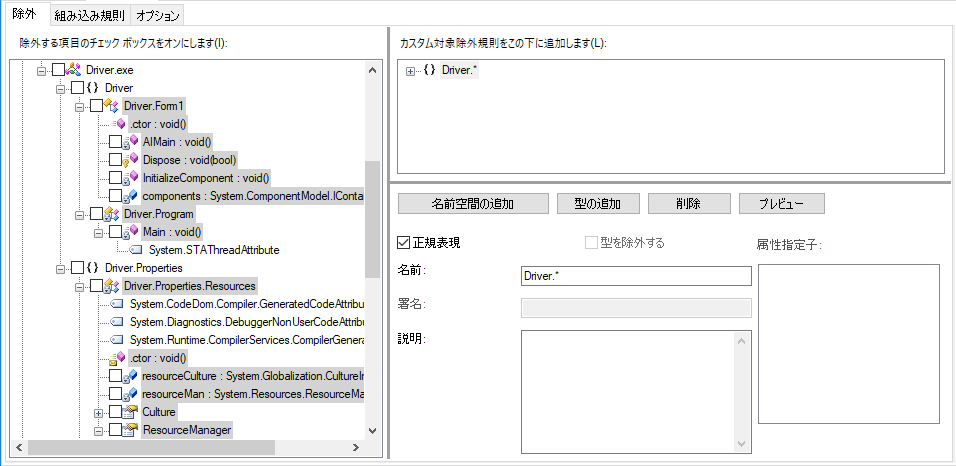Tick the resourceCulture checkbox
956x466 pixels.
(x=115, y=376)
